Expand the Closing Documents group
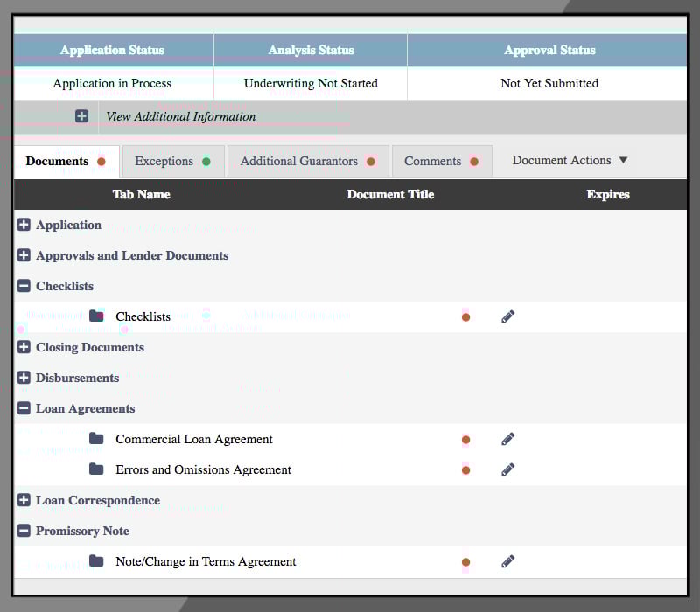The width and height of the screenshot is (700, 612). click(x=24, y=347)
